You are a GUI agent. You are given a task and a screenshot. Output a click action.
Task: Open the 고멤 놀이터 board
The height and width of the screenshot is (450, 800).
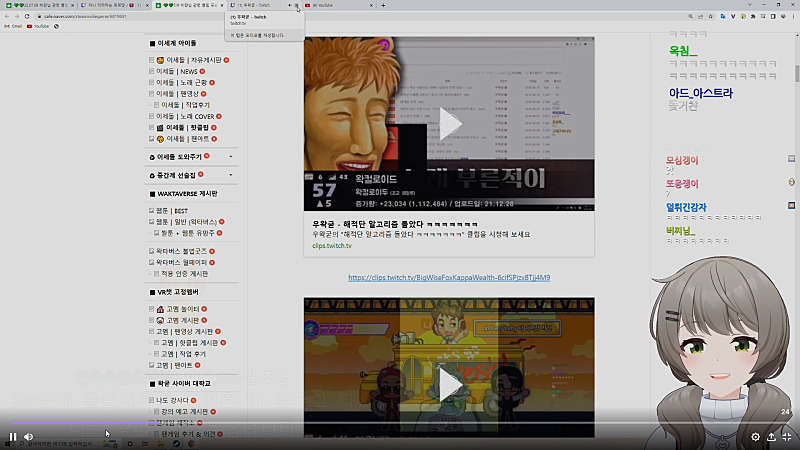point(183,309)
